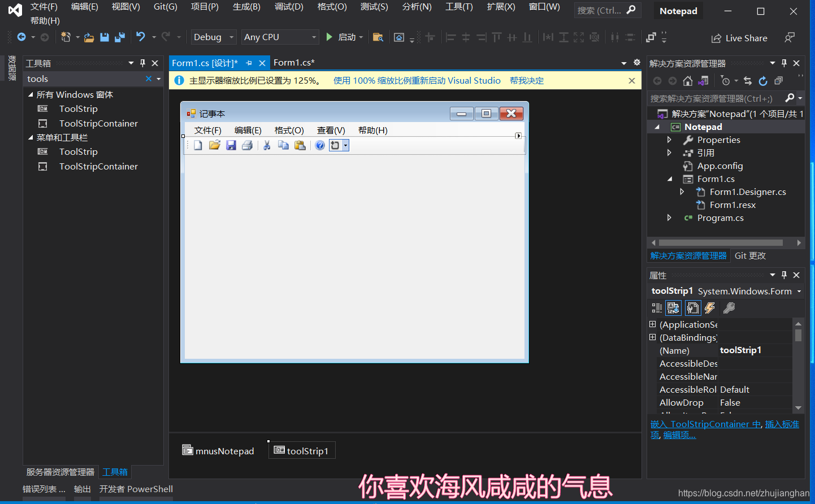Click the Cut scissors icon on the form toolstrip
Screen dimensions: 815x504
pyautogui.click(x=267, y=145)
